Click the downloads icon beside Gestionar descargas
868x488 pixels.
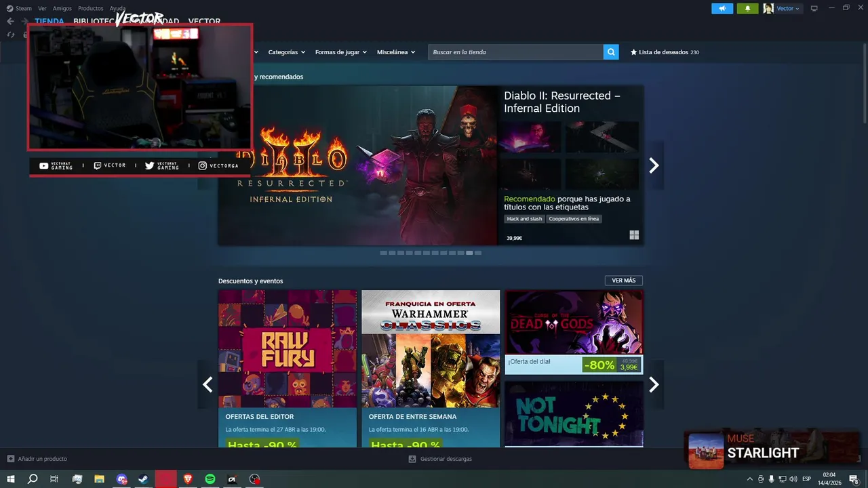pos(412,459)
